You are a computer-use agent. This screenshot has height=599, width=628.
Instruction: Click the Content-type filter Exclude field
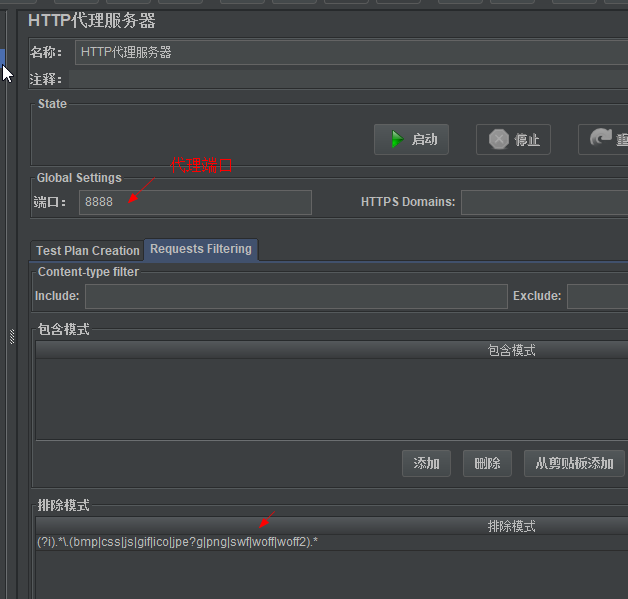tap(597, 296)
